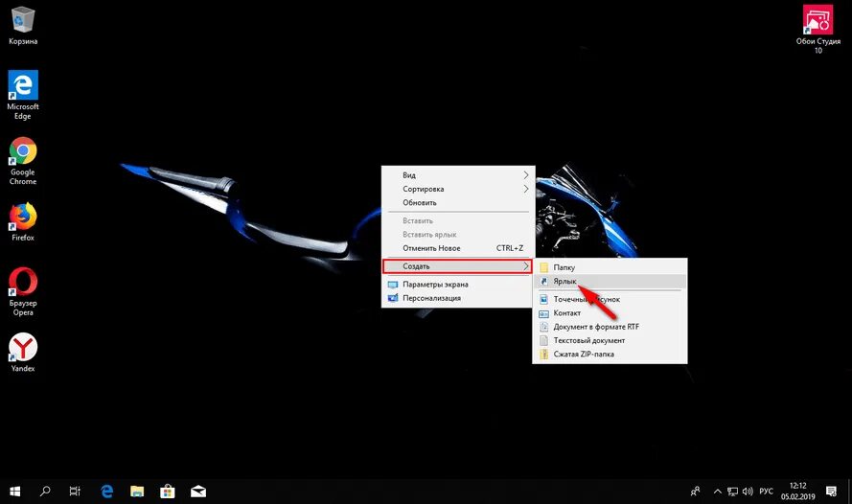Click the Show Desktop strip at taskbar end
Screen dimensions: 852x504
[x=849, y=491]
